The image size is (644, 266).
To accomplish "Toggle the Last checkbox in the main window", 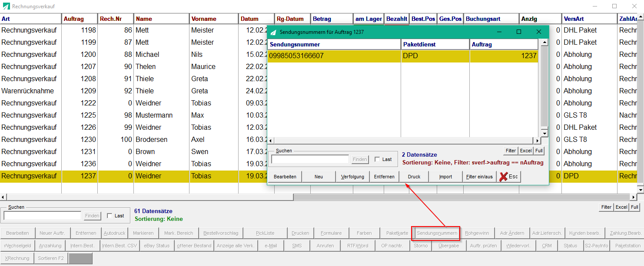I will tap(110, 216).
